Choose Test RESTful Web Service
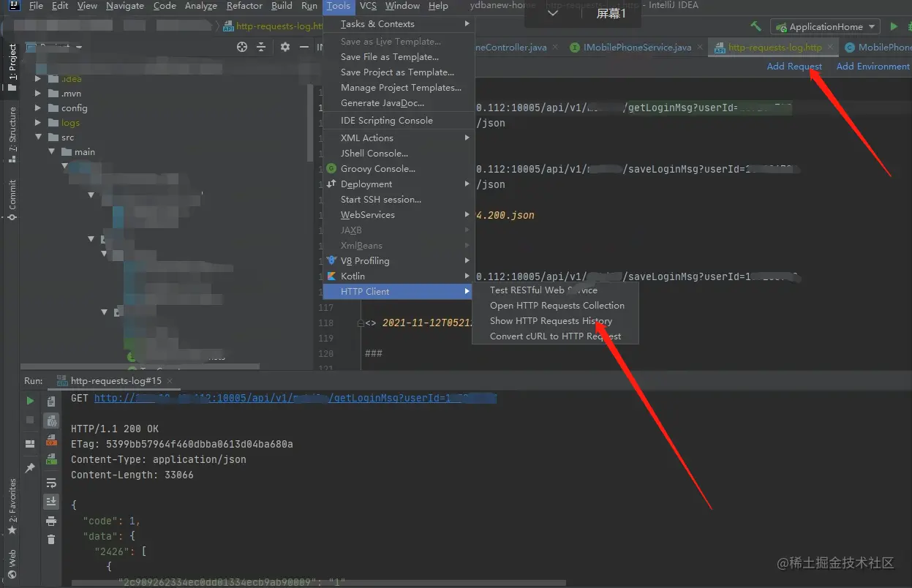This screenshot has height=588, width=912. (x=556, y=290)
